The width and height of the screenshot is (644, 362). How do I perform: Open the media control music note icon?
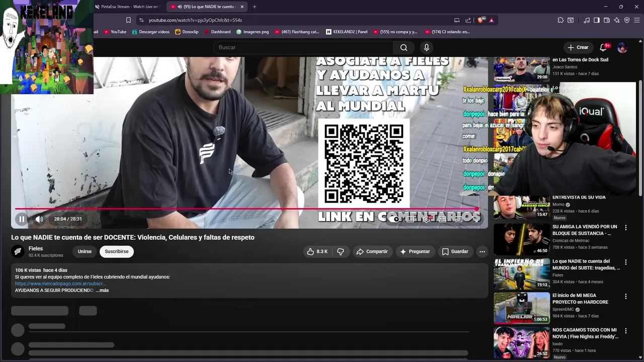(587, 20)
